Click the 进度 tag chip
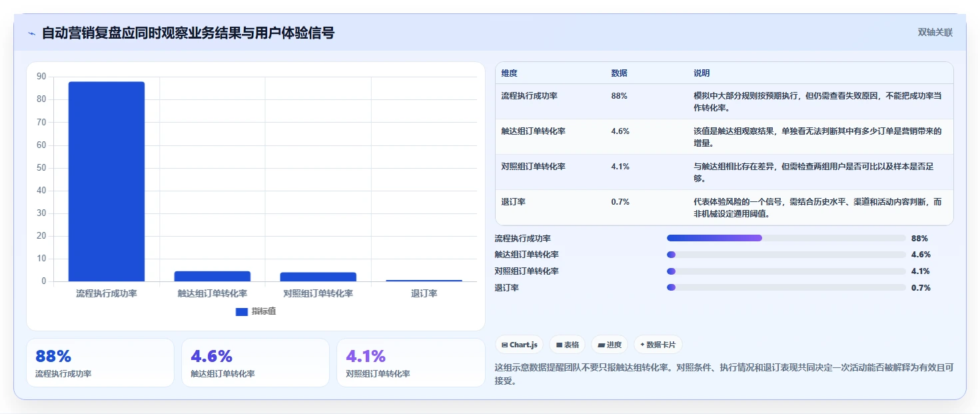 tap(610, 345)
